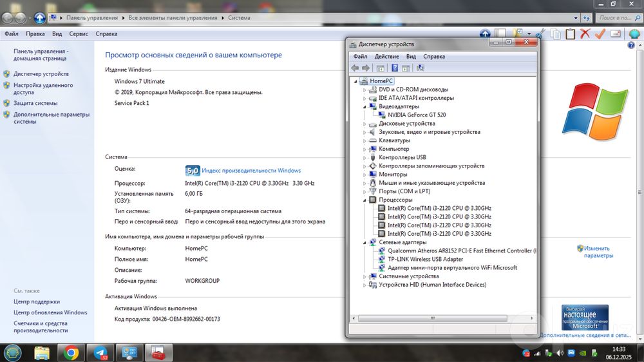Open Сервис menu in System window
The height and width of the screenshot is (362, 644).
79,33
